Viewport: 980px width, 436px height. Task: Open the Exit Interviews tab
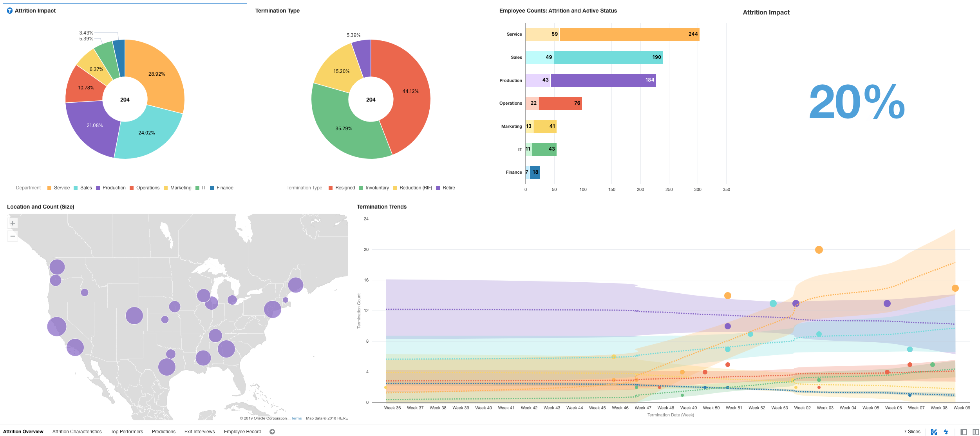pyautogui.click(x=199, y=431)
